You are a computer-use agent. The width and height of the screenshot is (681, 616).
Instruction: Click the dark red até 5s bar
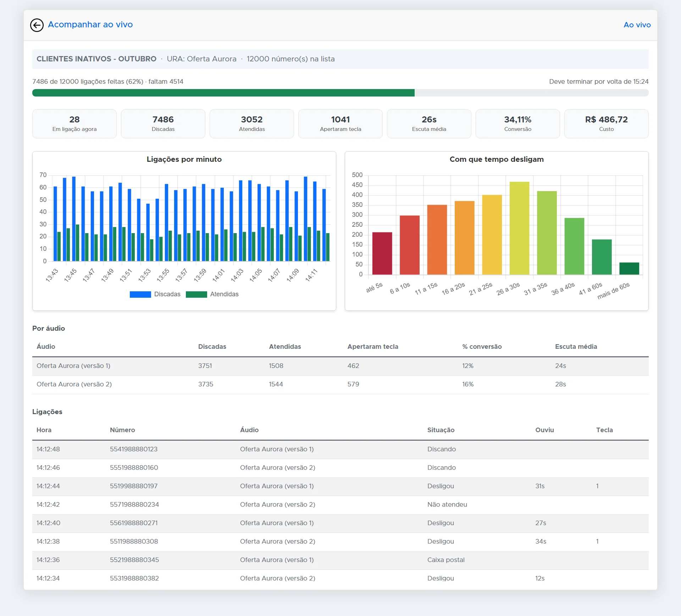(382, 253)
